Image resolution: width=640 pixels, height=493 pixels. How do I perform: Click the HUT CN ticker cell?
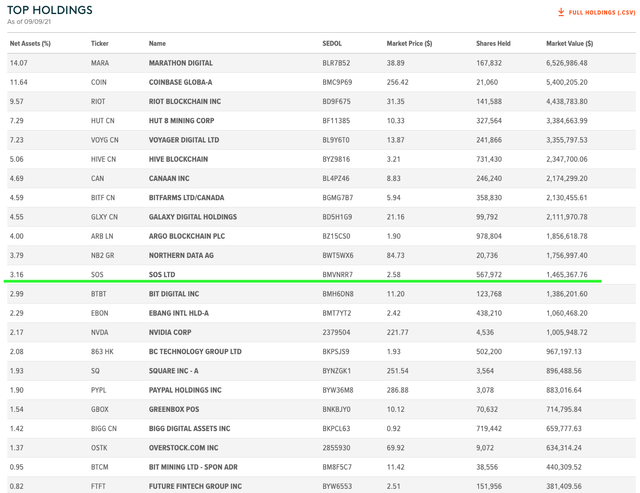[102, 120]
